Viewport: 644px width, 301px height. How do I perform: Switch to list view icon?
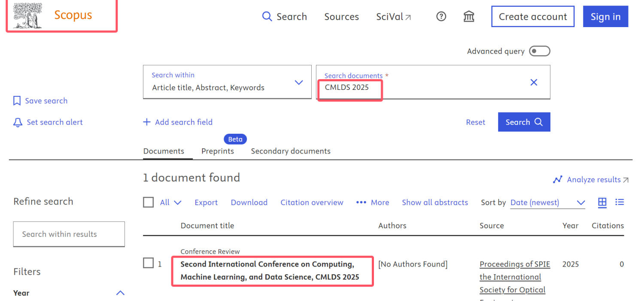[x=620, y=202]
